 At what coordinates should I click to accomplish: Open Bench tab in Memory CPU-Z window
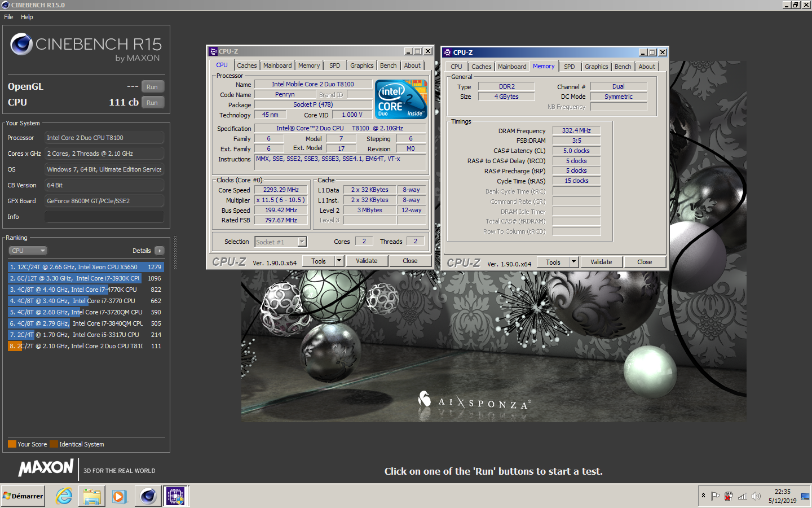(623, 67)
